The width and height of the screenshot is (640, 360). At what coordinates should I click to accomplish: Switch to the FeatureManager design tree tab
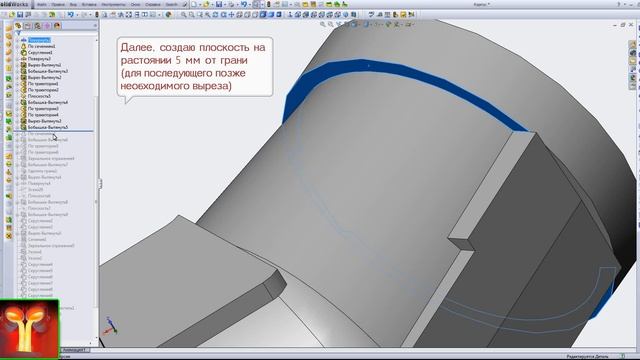[x=18, y=26]
